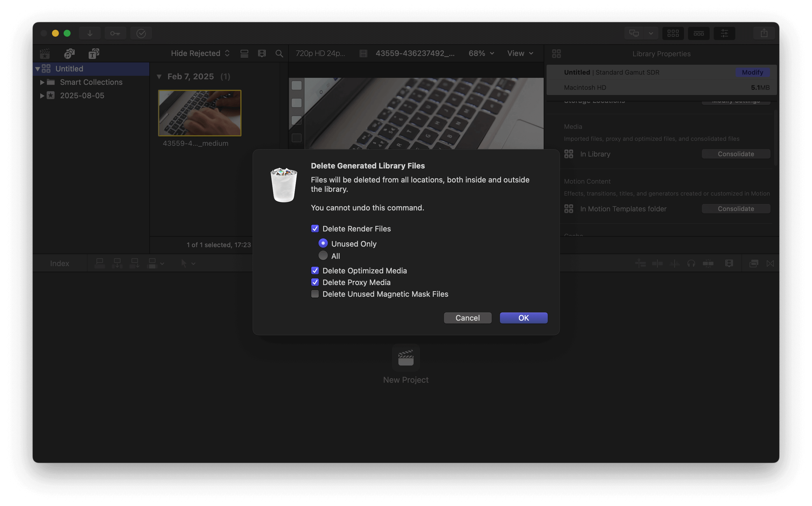
Task: Open the secondary display dropdown arrow
Action: [651, 33]
